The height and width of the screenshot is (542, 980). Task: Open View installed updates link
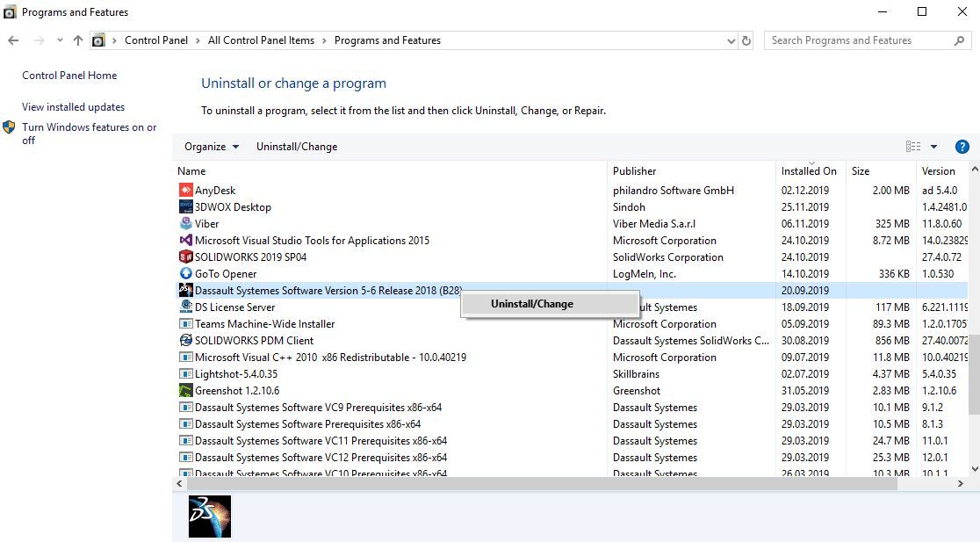pos(73,107)
